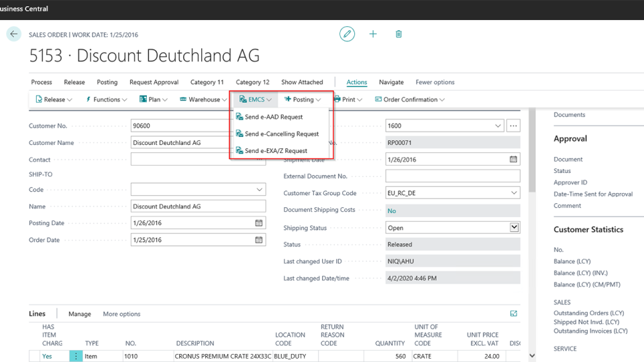This screenshot has width=644, height=362.
Task: Click the Functions lightning icon
Action: coord(89,99)
